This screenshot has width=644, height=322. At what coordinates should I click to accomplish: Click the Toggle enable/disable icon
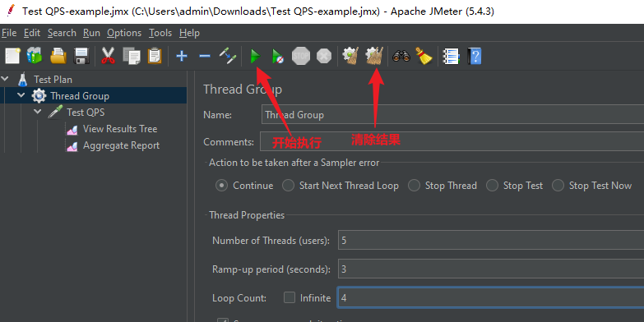coord(228,56)
